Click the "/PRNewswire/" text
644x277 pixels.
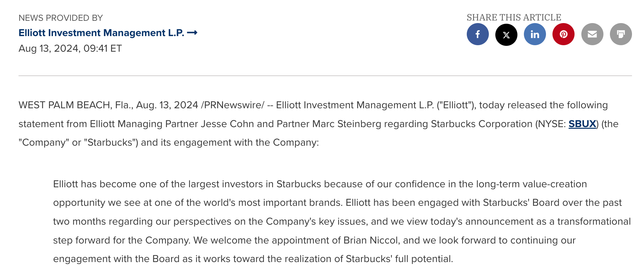(232, 105)
